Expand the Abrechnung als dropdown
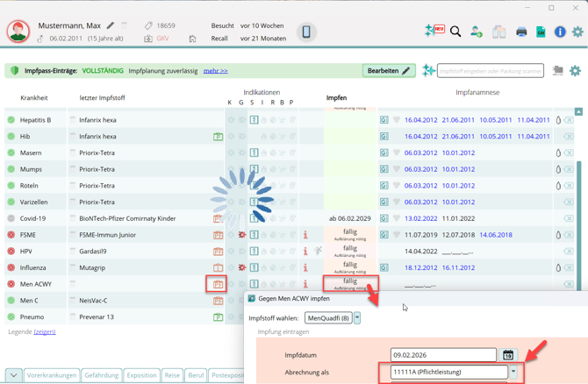This screenshot has width=588, height=384. 513,373
